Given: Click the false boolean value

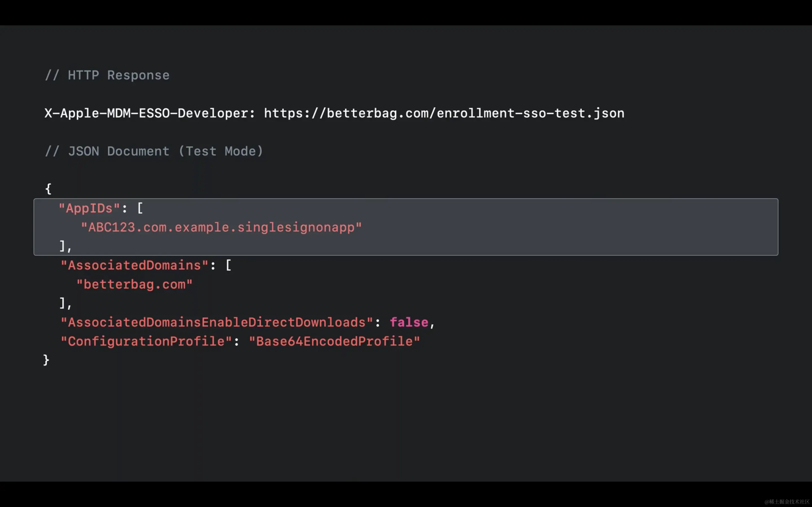Looking at the screenshot, I should [409, 322].
